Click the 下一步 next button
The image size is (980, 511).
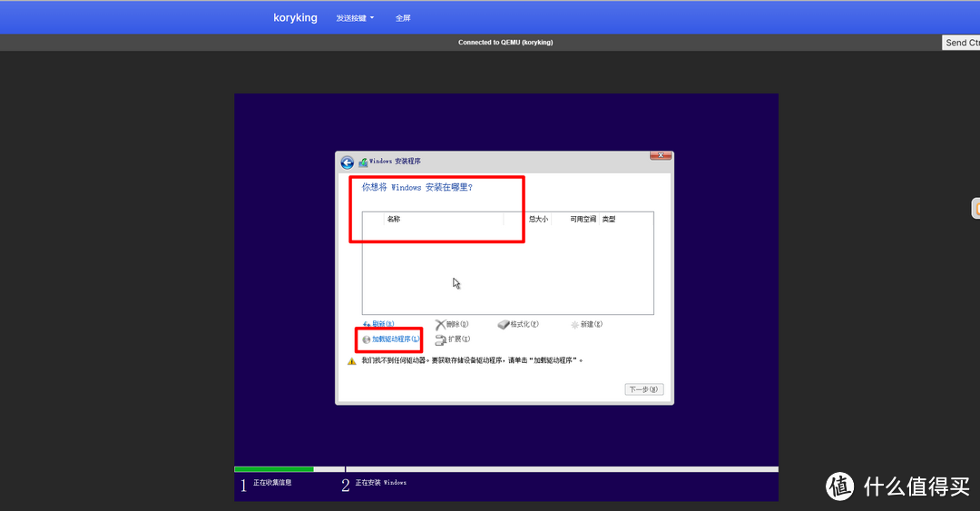coord(643,389)
